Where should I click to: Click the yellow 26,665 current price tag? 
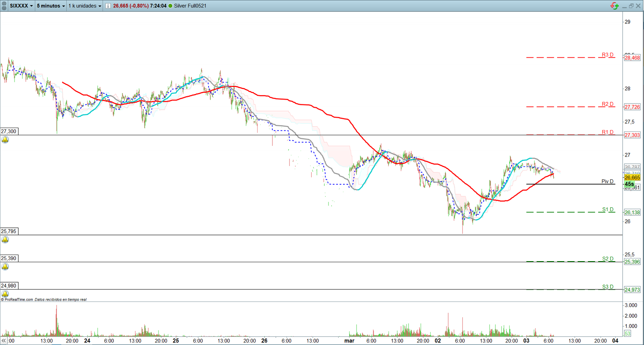[632, 178]
